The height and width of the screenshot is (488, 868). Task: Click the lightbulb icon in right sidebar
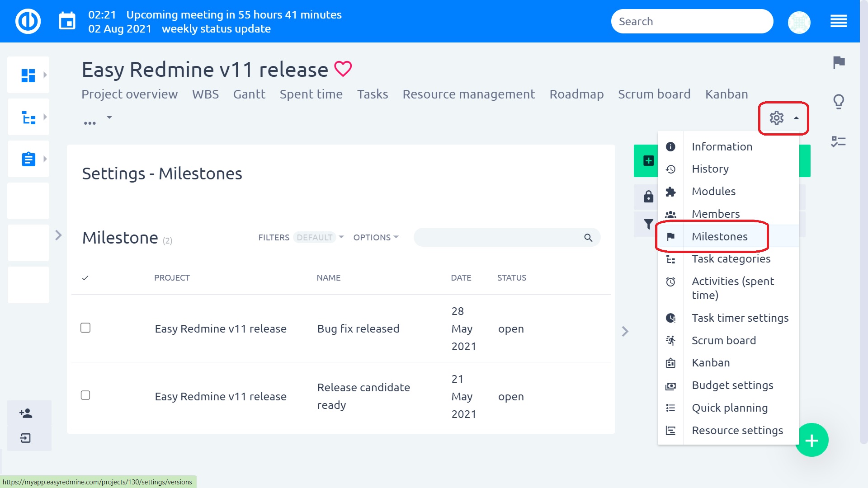click(839, 102)
